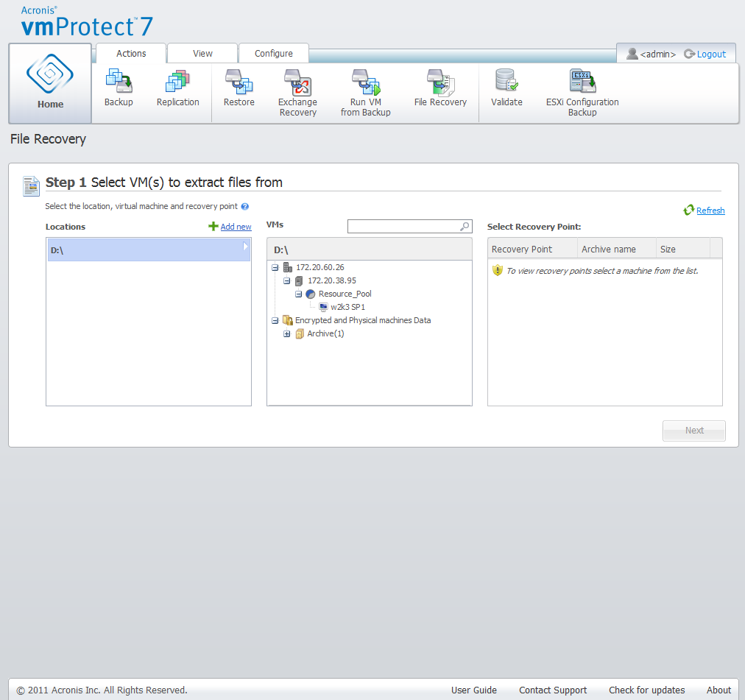Launch the Backup wizard icon

pos(119,81)
